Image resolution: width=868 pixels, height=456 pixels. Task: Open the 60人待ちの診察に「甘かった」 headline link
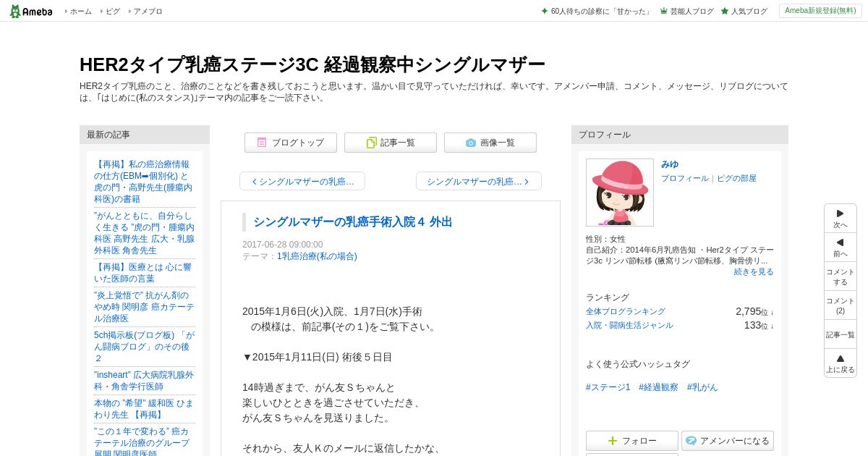pyautogui.click(x=600, y=12)
